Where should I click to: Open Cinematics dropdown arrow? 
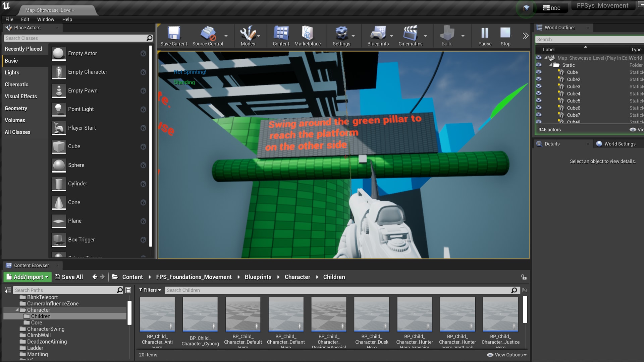(425, 36)
